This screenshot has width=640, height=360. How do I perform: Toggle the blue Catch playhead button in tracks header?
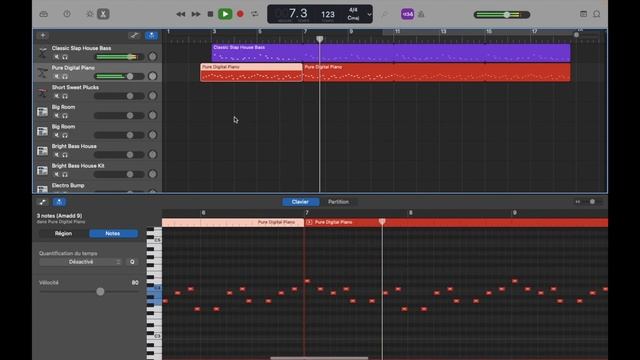click(x=151, y=36)
